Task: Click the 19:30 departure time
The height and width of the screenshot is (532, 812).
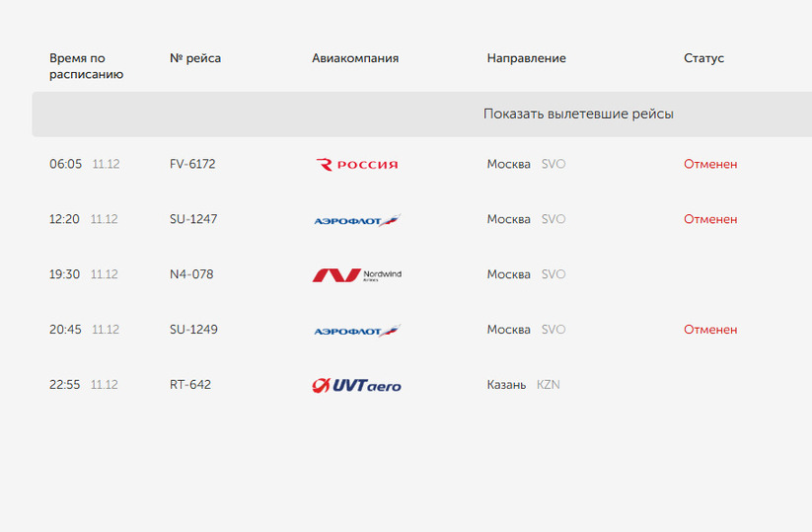Action: (65, 274)
